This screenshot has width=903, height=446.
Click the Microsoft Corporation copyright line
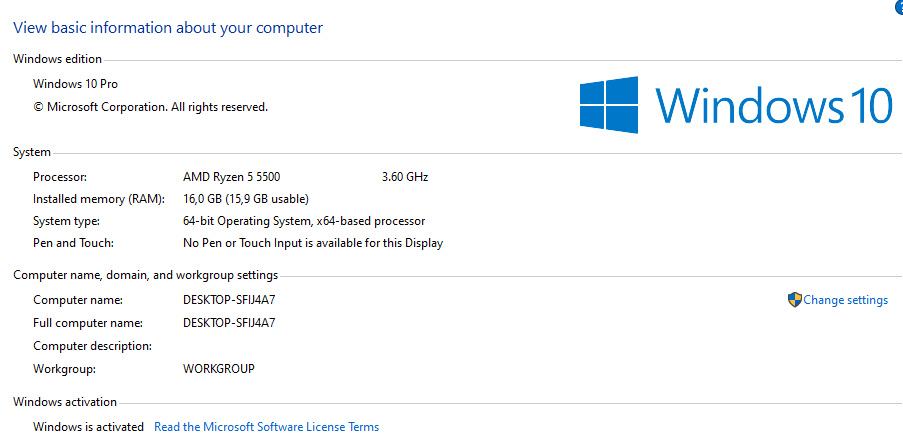click(x=150, y=107)
